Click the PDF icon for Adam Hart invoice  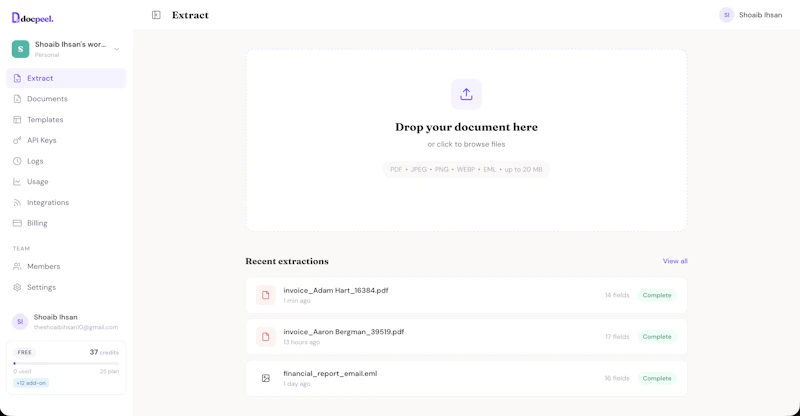click(x=265, y=295)
